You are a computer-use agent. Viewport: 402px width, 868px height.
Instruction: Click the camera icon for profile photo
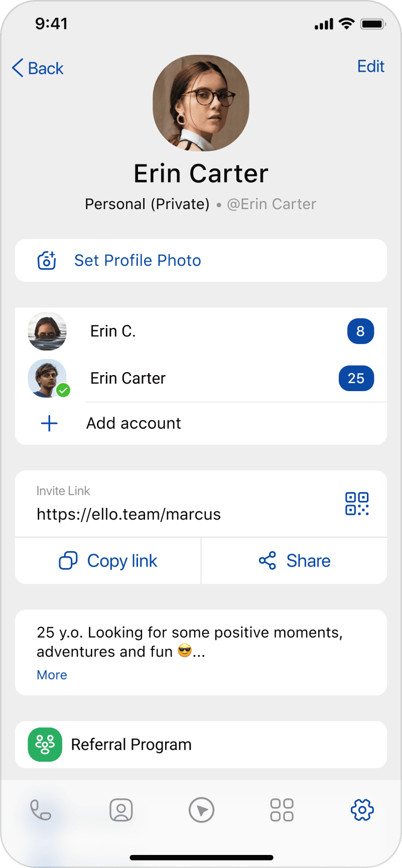click(47, 260)
